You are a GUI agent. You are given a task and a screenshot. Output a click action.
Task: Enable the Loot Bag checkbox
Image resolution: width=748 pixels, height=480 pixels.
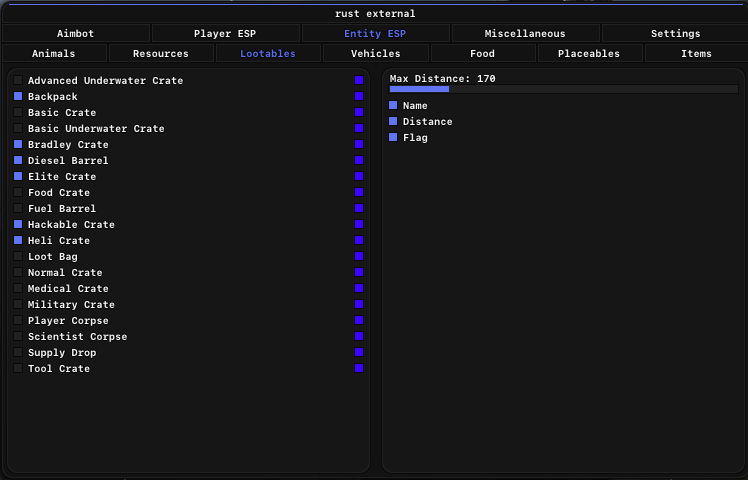pos(18,256)
